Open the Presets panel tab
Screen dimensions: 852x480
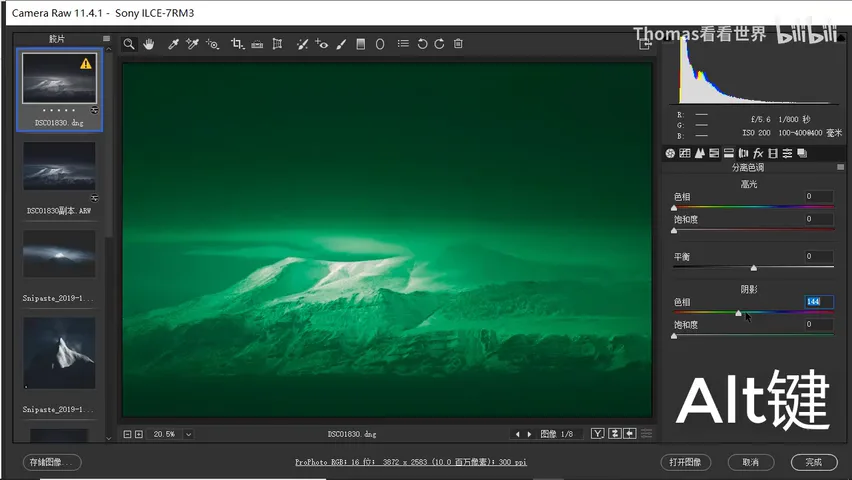point(787,153)
